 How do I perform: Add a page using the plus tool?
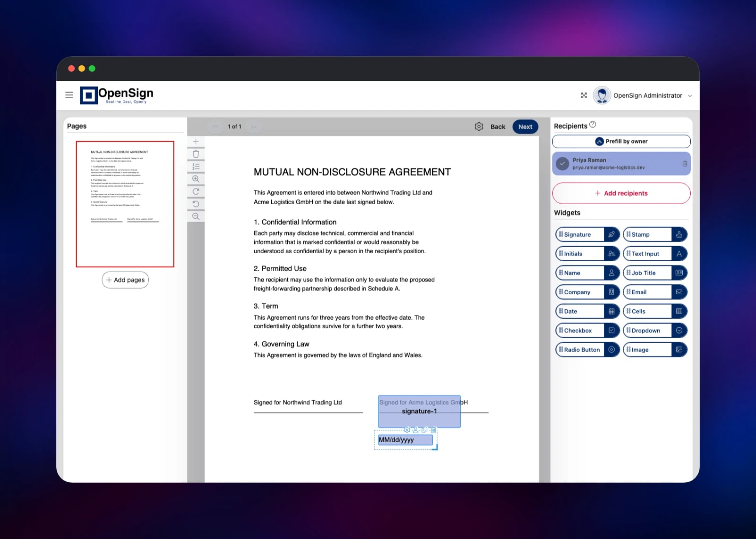tap(196, 142)
